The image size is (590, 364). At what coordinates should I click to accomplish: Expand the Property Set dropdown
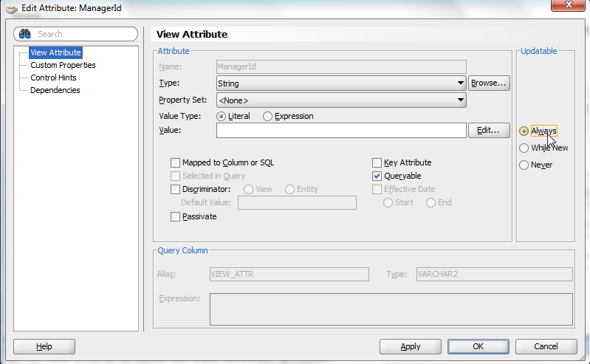click(x=460, y=100)
